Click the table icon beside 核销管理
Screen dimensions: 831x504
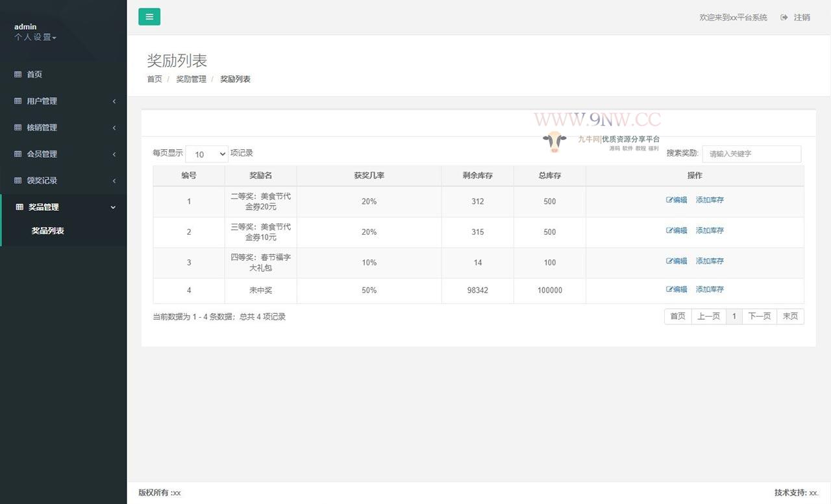tap(18, 128)
